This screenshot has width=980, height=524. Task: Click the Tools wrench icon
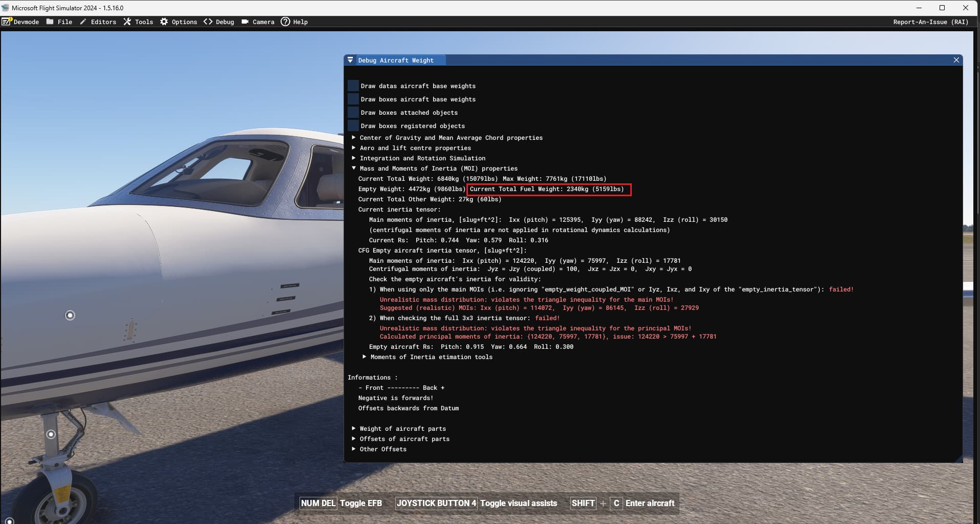pyautogui.click(x=127, y=22)
